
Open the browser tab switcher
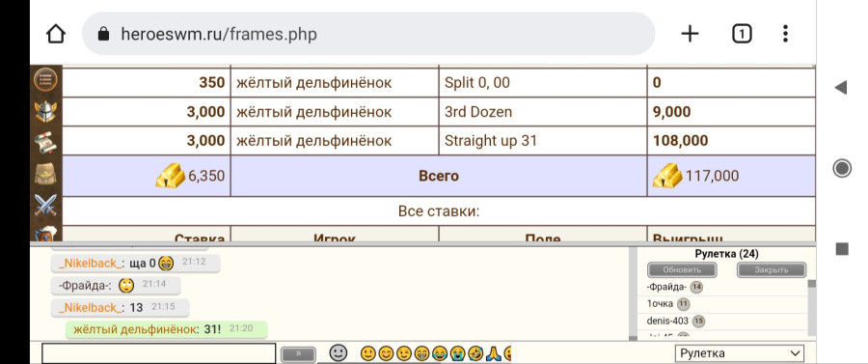742,35
